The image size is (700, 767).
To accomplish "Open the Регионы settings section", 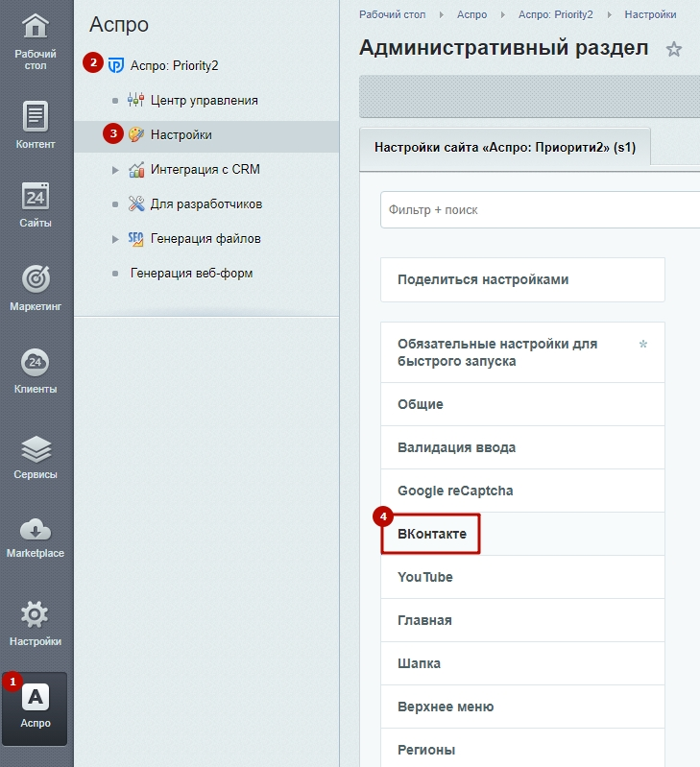I will [x=522, y=749].
